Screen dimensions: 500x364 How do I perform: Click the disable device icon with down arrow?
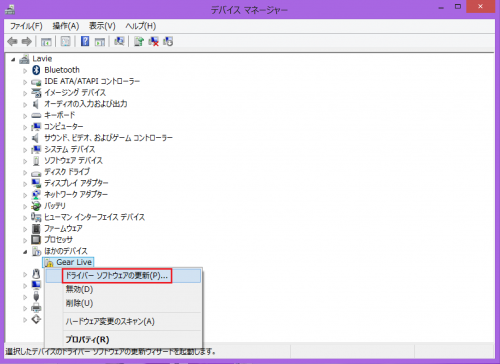tap(168, 41)
